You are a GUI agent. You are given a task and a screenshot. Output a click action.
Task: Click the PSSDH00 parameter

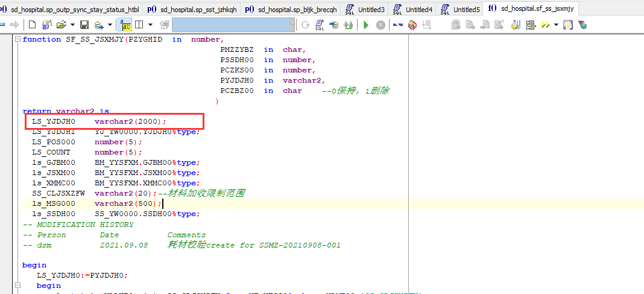pyautogui.click(x=237, y=60)
